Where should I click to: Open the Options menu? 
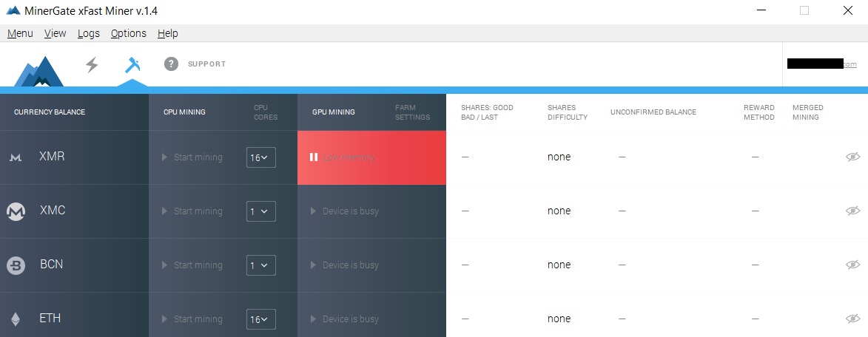[x=129, y=33]
